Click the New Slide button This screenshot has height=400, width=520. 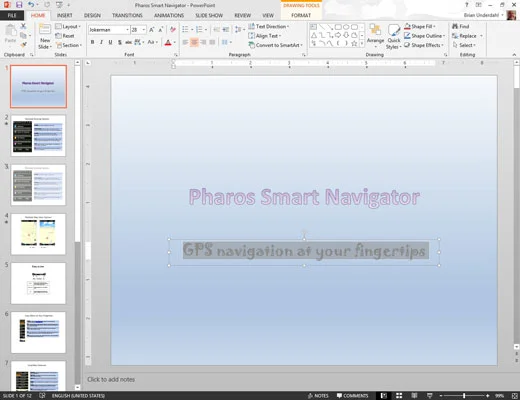click(x=45, y=36)
